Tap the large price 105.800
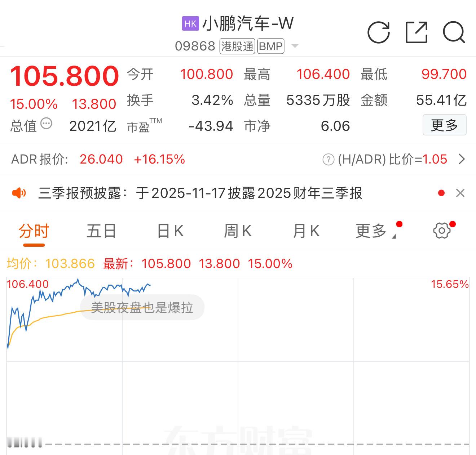476x455 pixels. [64, 76]
